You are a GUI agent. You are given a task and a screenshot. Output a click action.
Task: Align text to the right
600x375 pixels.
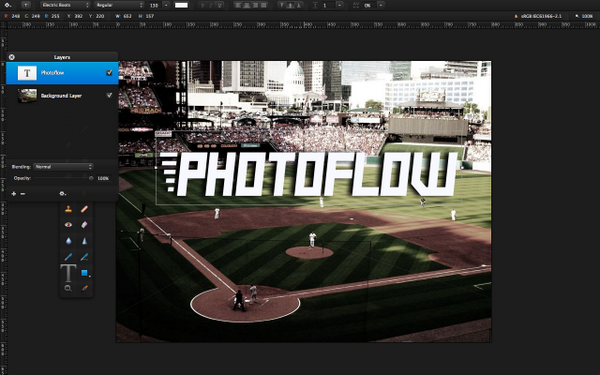[x=255, y=5]
